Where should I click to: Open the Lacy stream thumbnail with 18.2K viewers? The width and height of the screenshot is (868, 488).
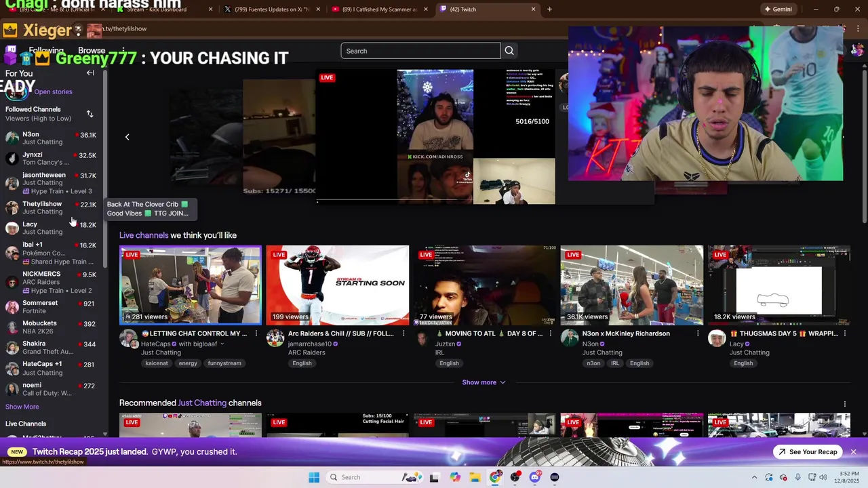tap(779, 285)
